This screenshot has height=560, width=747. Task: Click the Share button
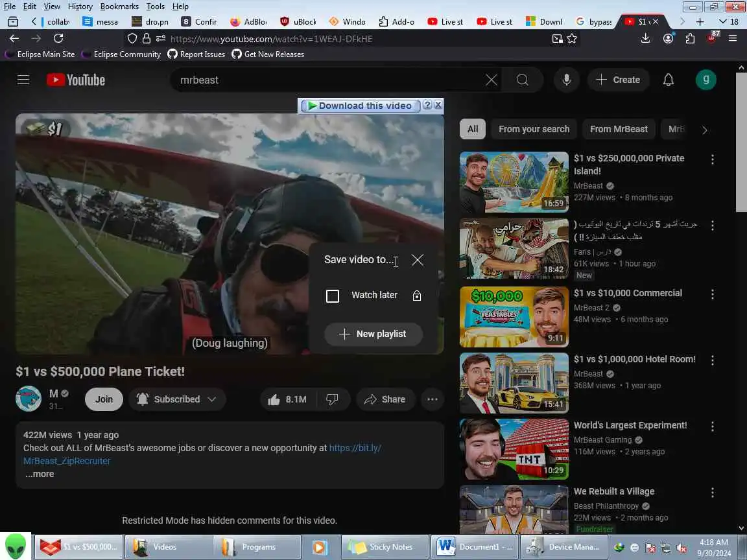[385, 399]
